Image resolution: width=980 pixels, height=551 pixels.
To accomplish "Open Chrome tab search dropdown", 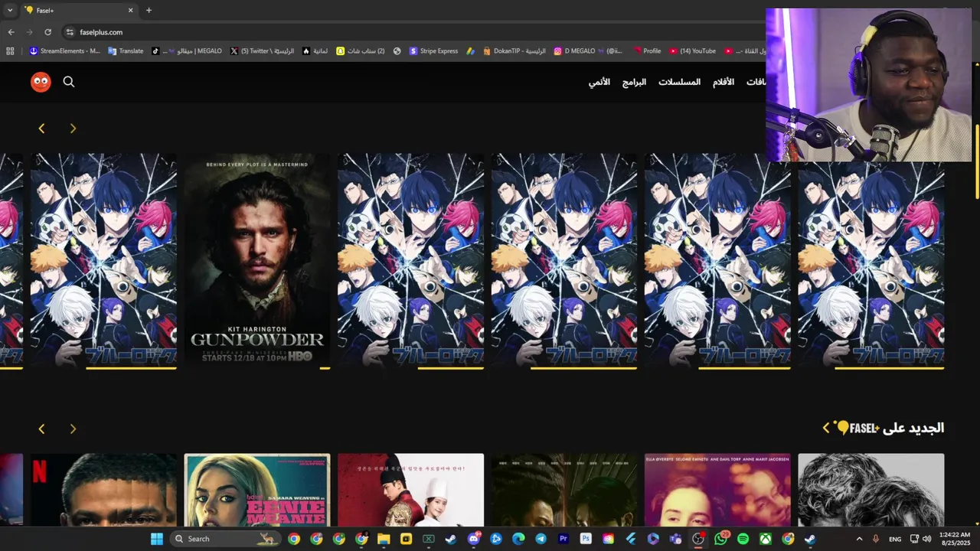I will (10, 10).
